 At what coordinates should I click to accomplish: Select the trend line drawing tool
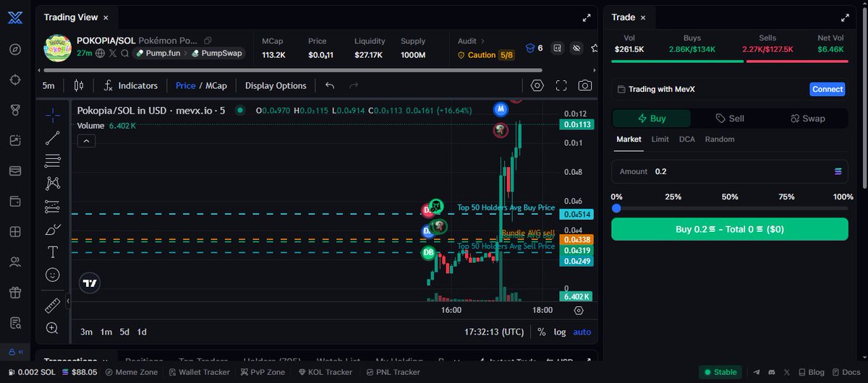pyautogui.click(x=53, y=137)
